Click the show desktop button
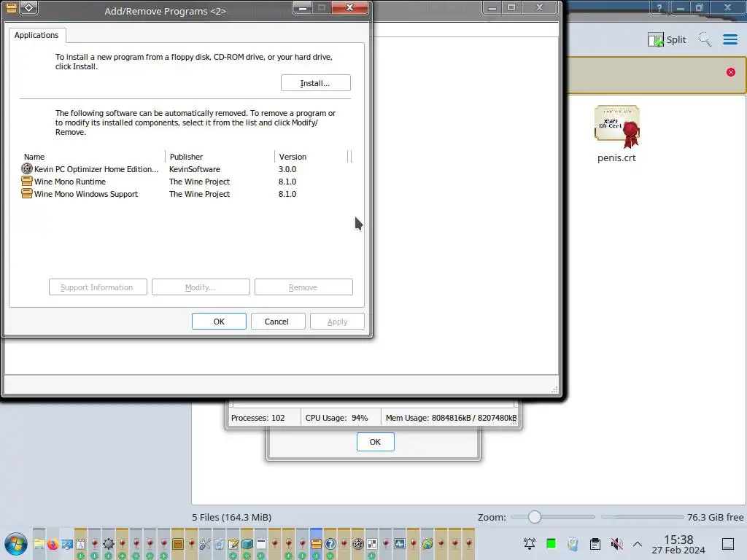 [x=728, y=544]
